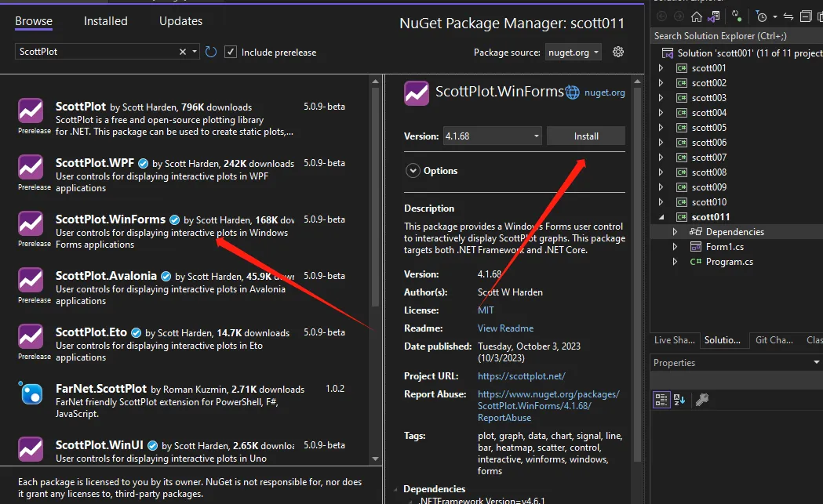The image size is (823, 504).
Task: Expand the Options section
Action: pos(413,170)
